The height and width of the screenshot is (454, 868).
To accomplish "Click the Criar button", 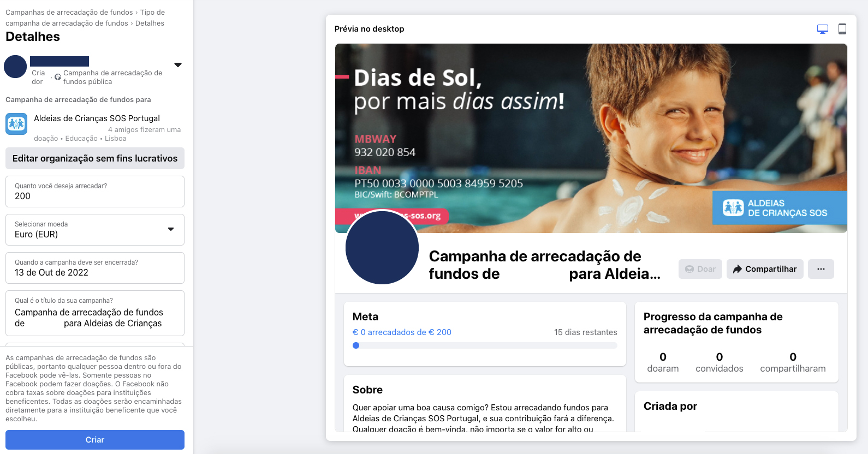I will point(95,440).
